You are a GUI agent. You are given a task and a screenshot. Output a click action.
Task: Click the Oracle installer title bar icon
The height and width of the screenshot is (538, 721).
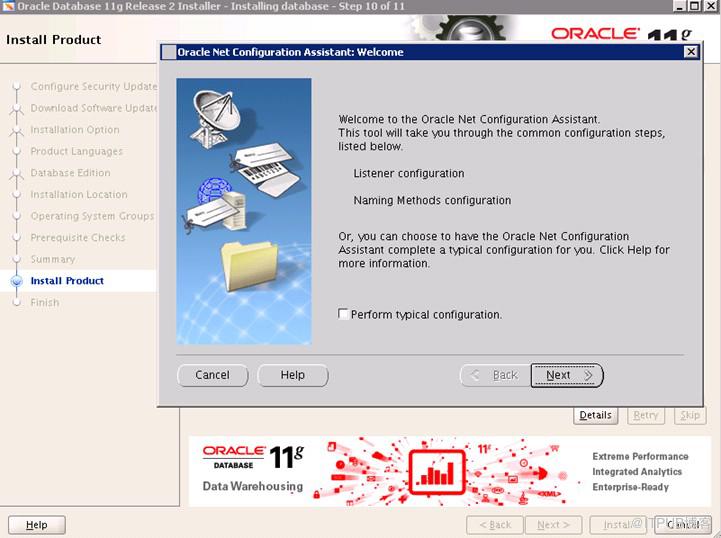(8, 6)
